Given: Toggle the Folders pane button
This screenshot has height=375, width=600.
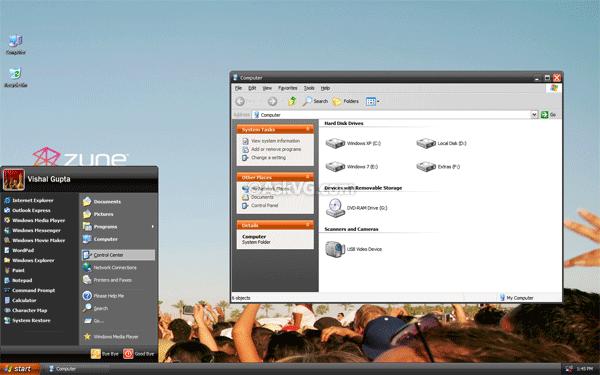Looking at the screenshot, I should click(x=346, y=101).
